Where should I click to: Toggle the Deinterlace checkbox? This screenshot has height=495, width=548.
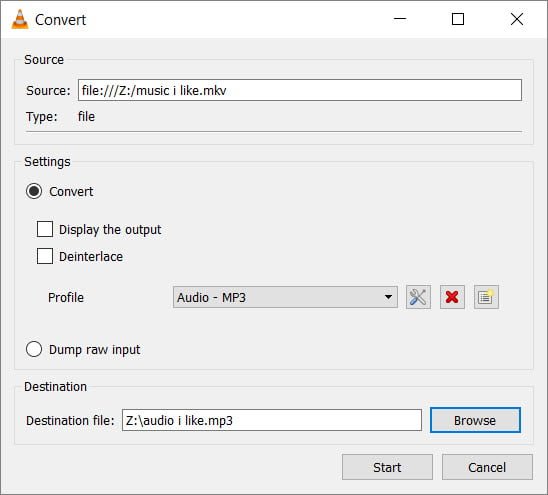click(x=45, y=256)
